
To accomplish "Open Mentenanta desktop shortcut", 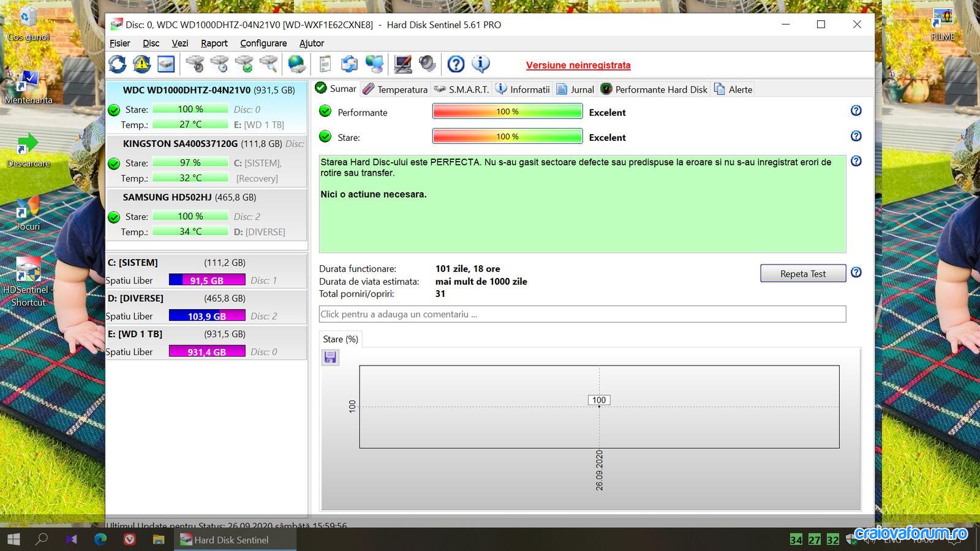I will [x=28, y=86].
